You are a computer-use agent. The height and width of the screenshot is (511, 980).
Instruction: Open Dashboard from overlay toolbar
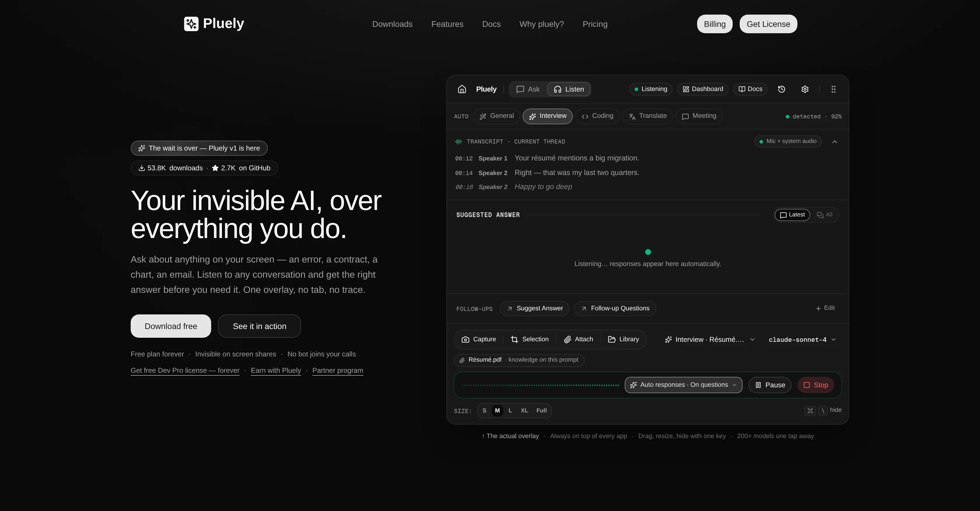(703, 89)
